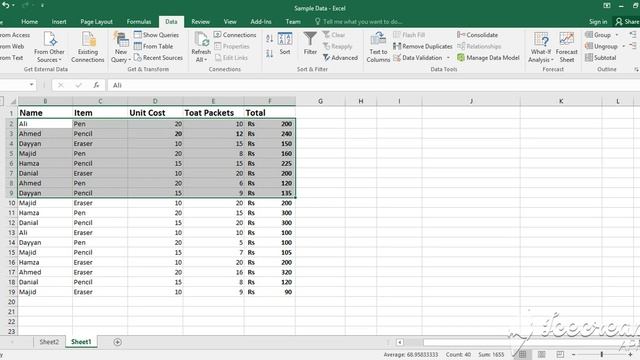
Task: Open Existing Connections
Action: [88, 47]
